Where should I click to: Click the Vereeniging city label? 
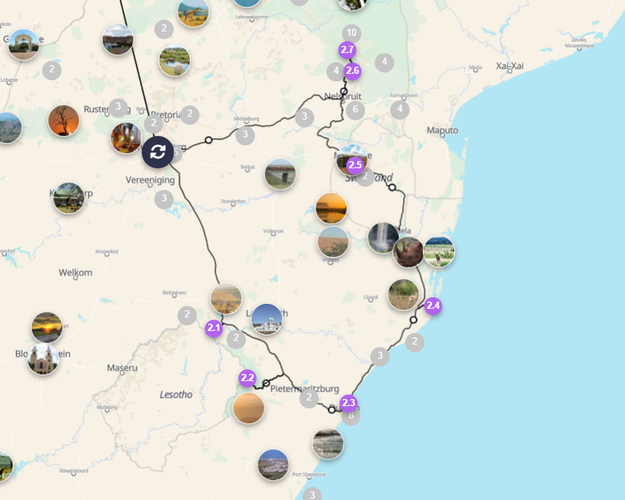(150, 180)
